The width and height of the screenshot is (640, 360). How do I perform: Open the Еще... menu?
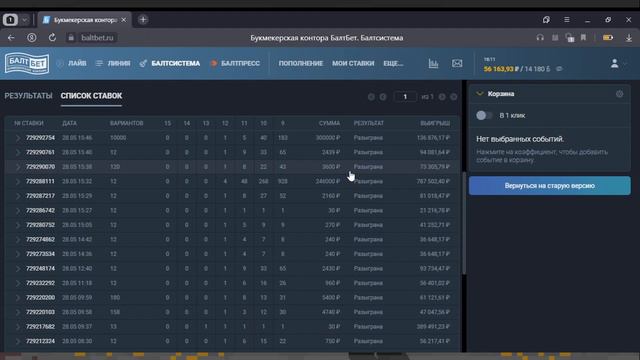(393, 63)
